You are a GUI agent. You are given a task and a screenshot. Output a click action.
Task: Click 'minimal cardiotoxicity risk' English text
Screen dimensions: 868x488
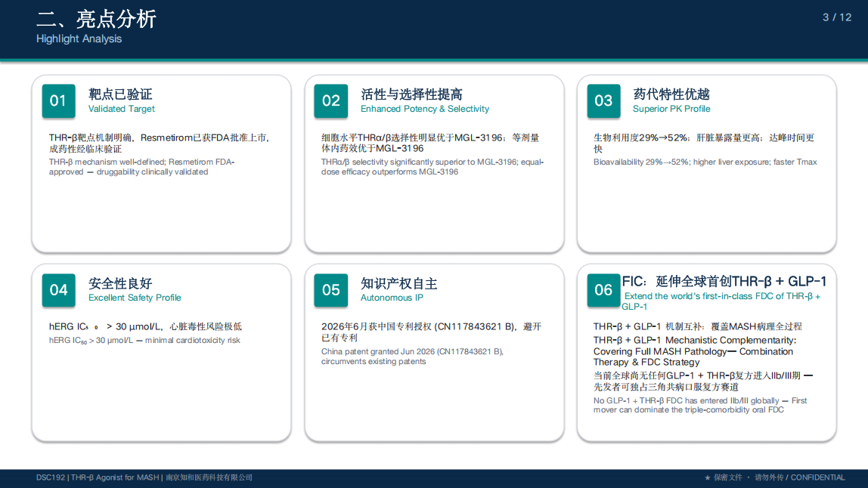(x=144, y=340)
